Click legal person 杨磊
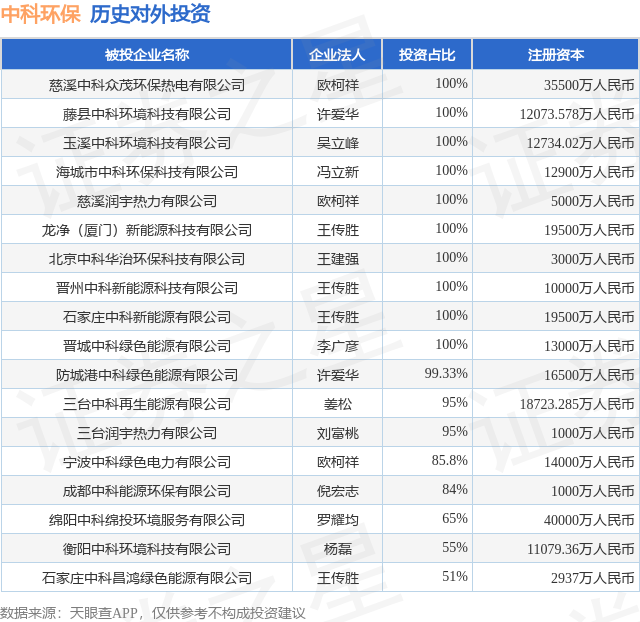Image resolution: width=640 pixels, height=622 pixels. pos(338,549)
